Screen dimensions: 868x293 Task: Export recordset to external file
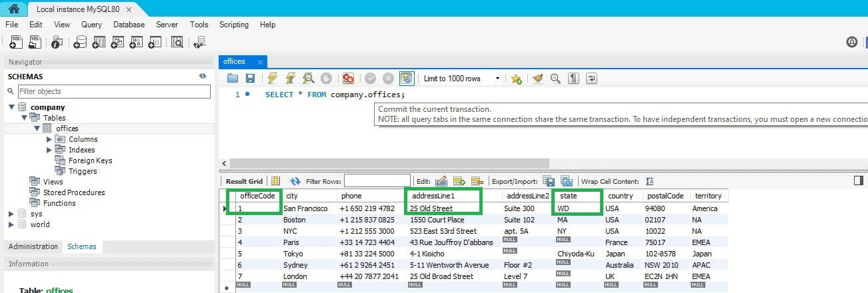pyautogui.click(x=549, y=181)
